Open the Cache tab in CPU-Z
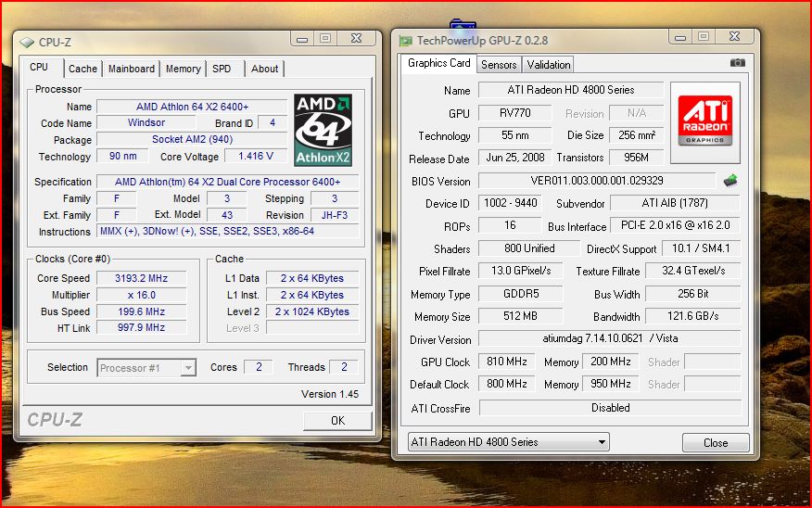Screen dimensions: 812x508 82,69
